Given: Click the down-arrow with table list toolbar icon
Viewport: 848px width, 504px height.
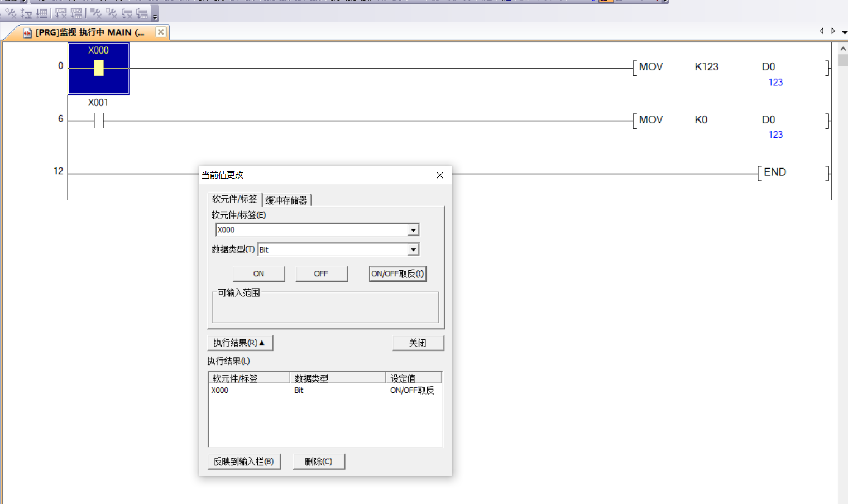Looking at the screenshot, I should pos(42,13).
